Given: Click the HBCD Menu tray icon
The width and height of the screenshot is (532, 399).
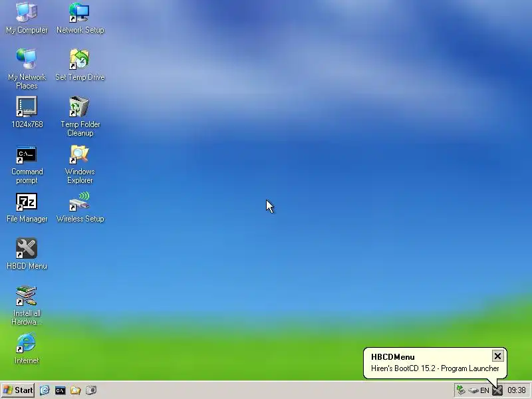Looking at the screenshot, I should click(497, 390).
